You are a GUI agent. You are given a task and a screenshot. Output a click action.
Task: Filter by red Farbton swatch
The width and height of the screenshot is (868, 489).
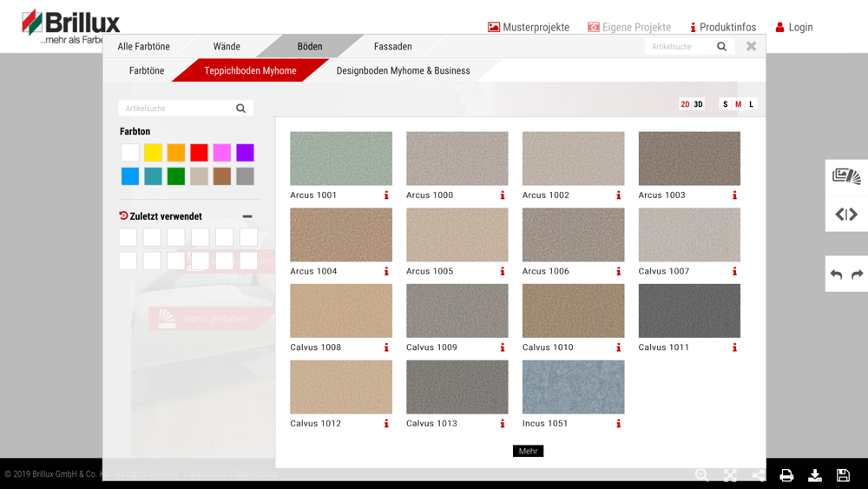[200, 152]
